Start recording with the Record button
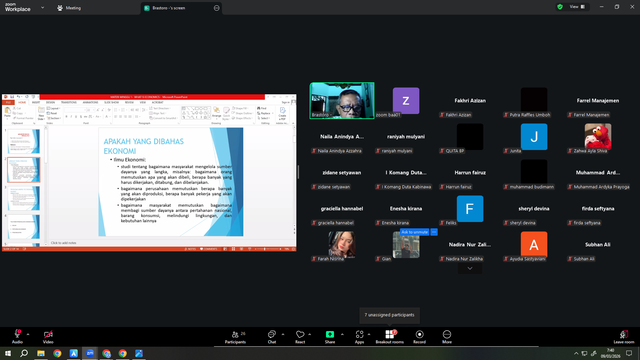 (x=419, y=336)
